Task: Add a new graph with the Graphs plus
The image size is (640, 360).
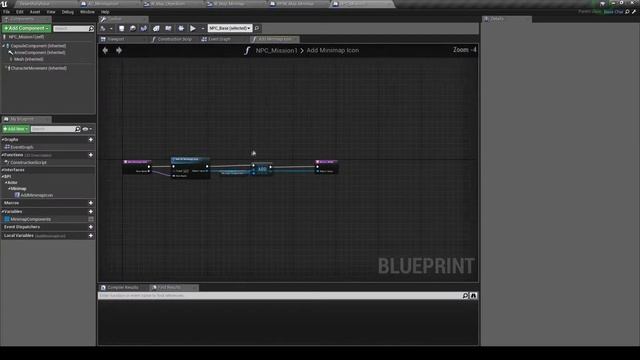Action: tap(91, 140)
